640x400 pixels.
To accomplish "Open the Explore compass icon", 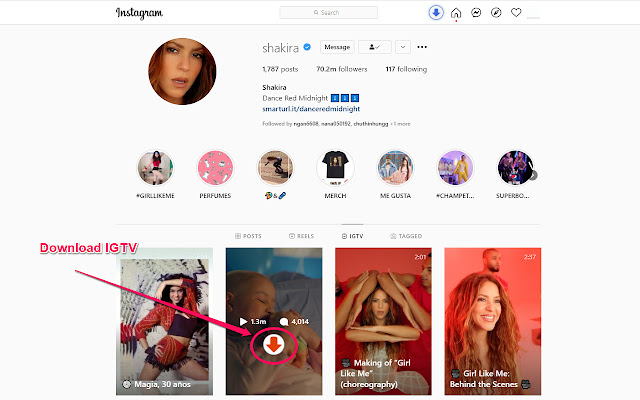I will pyautogui.click(x=496, y=13).
